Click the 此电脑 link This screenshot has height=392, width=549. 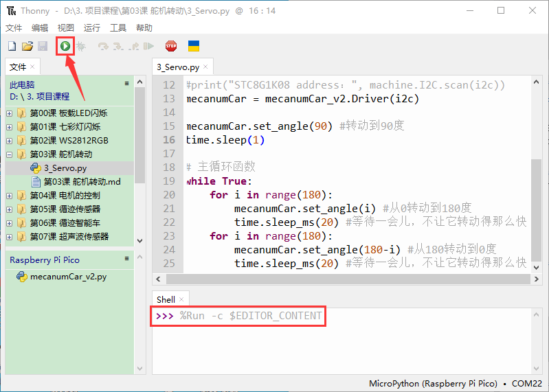tap(22, 85)
